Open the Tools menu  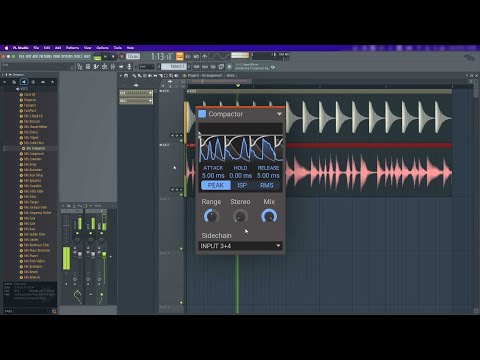tap(117, 48)
